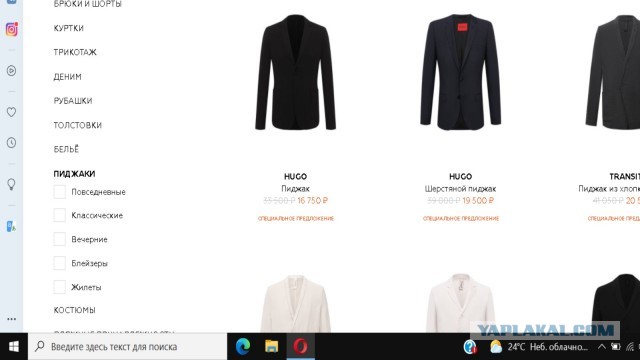Open Instagram in the Opera sidebar
This screenshot has height=360, width=640.
pos(11,29)
